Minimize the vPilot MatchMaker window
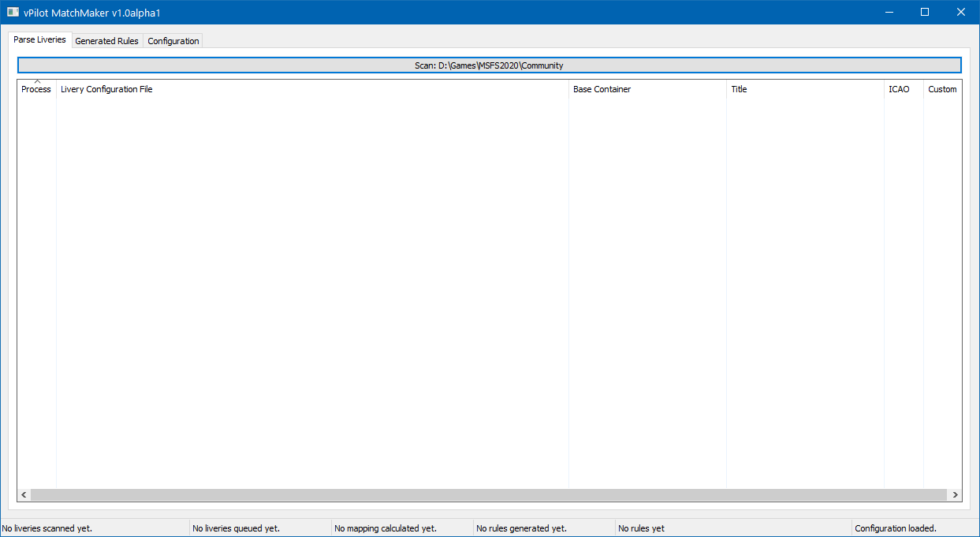This screenshot has height=537, width=980. pos(889,13)
